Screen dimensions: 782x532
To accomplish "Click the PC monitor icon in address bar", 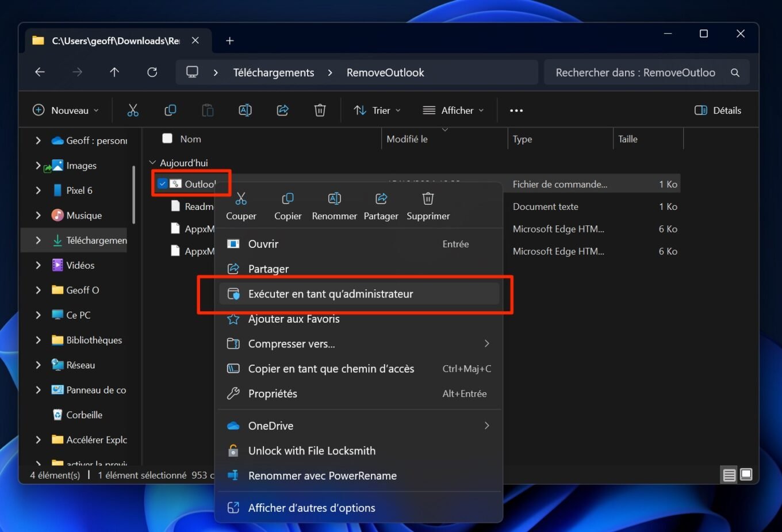I will (192, 72).
